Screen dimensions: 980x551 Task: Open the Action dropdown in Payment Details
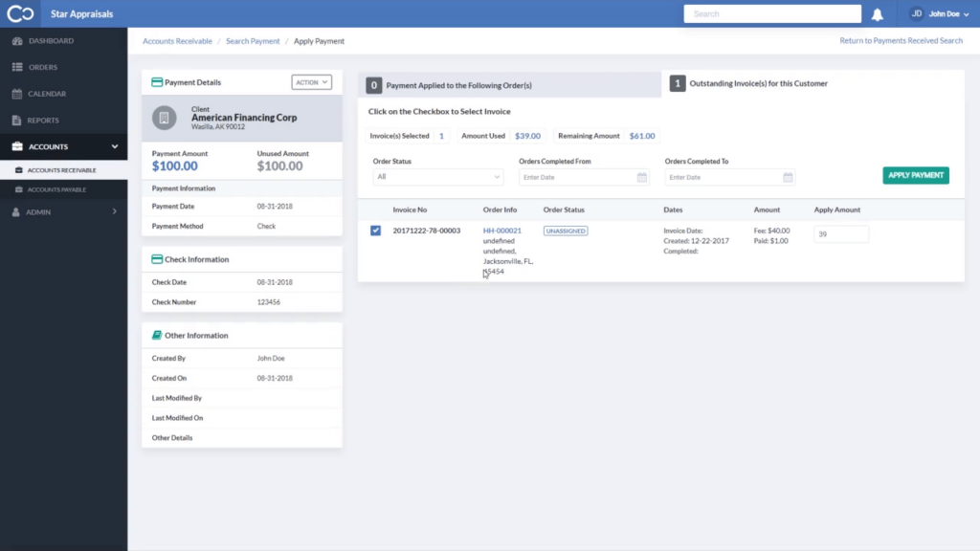[x=311, y=82]
